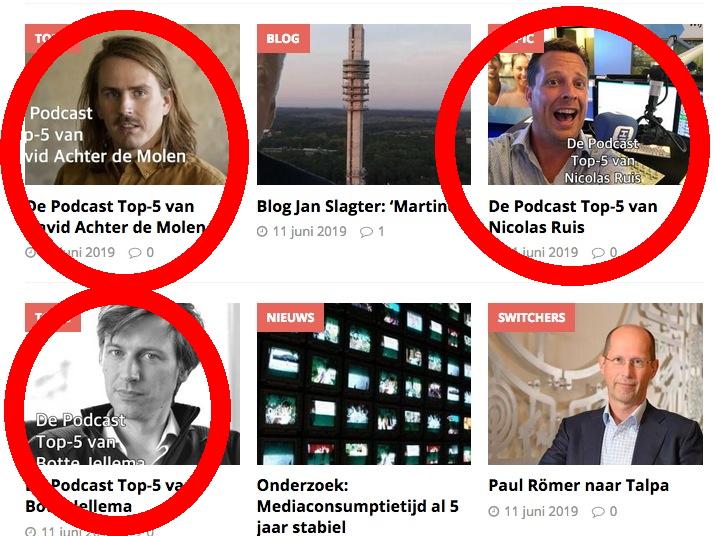The width and height of the screenshot is (715, 536).
Task: Click the TV screens wall image
Action: (364, 384)
